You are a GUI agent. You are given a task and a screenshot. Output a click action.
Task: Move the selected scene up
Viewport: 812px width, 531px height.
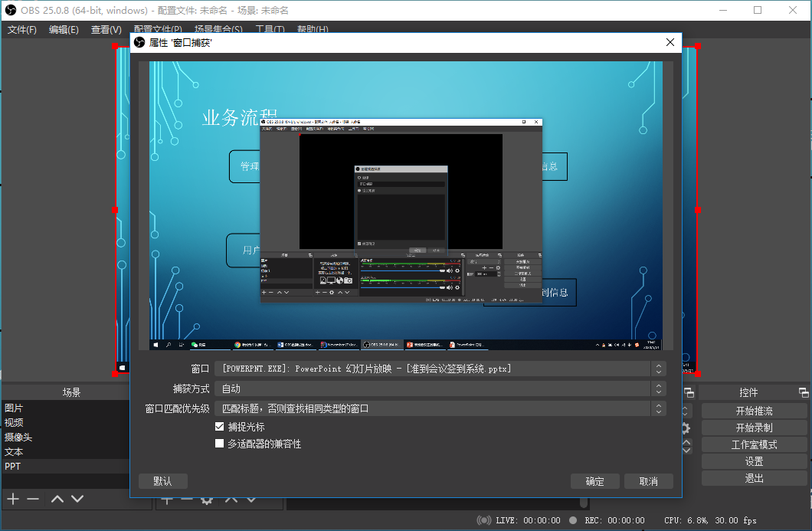[57, 499]
